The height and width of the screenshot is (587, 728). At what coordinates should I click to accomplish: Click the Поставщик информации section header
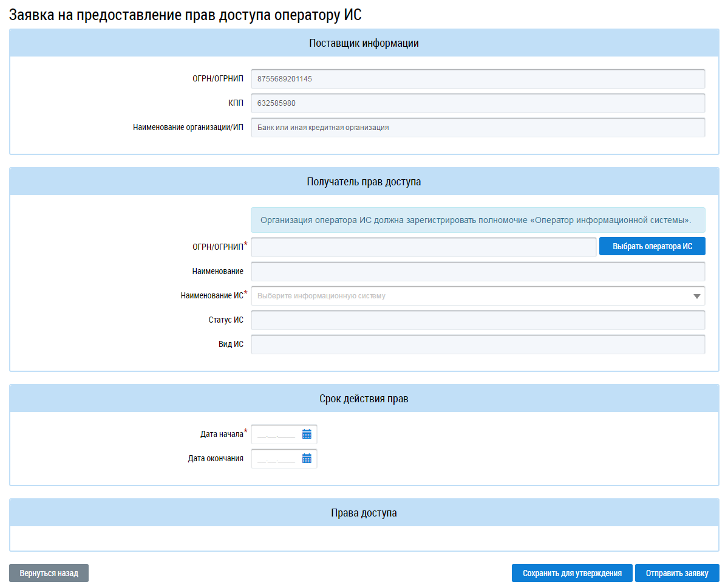click(364, 43)
